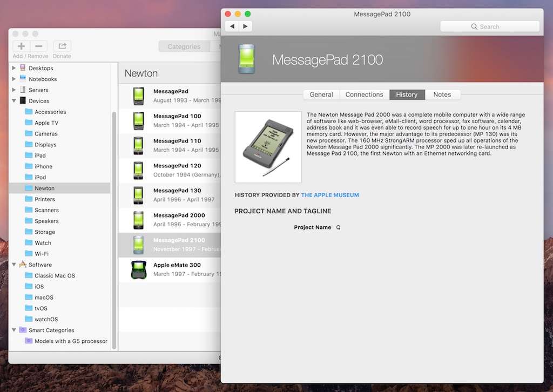
Task: Collapse the Smart Categories group
Action: click(x=14, y=330)
